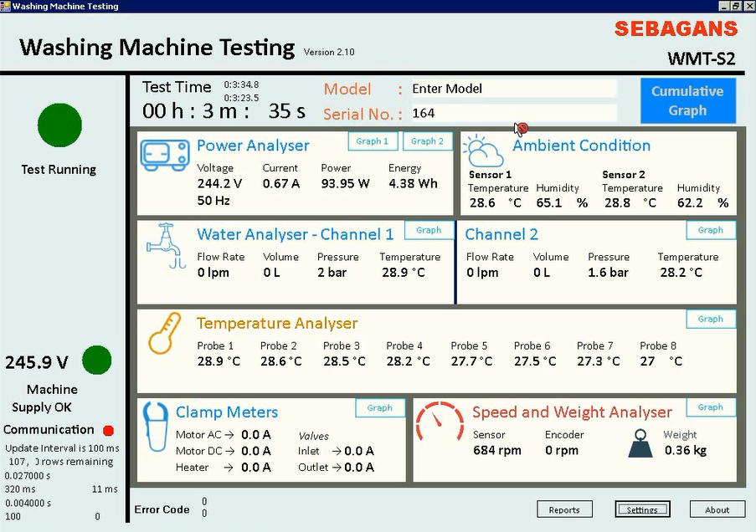Open the Reports window
The image size is (756, 532).
point(563,509)
